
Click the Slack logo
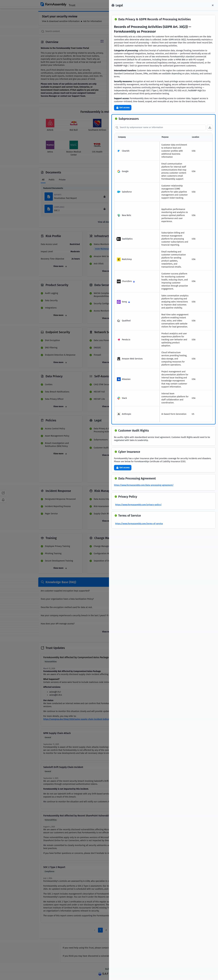pyautogui.click(x=119, y=398)
